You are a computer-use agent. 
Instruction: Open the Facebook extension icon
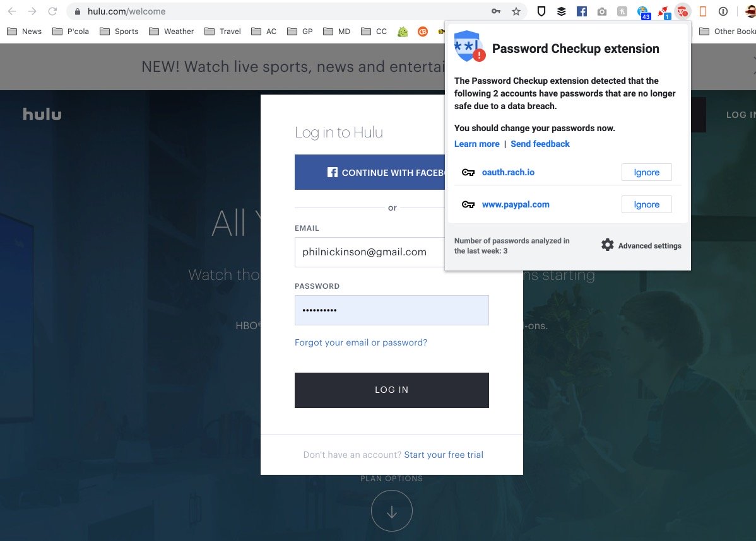click(581, 11)
